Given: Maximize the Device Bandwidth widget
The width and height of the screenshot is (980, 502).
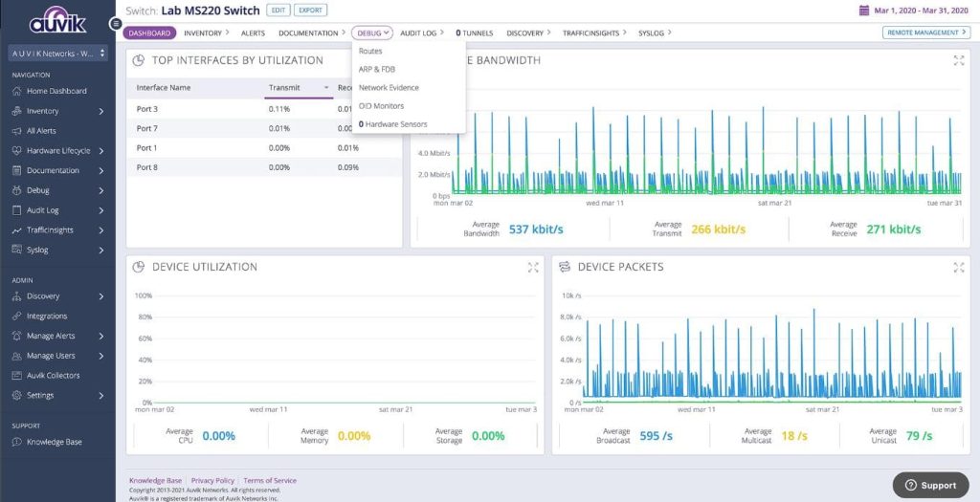Looking at the screenshot, I should click(959, 60).
